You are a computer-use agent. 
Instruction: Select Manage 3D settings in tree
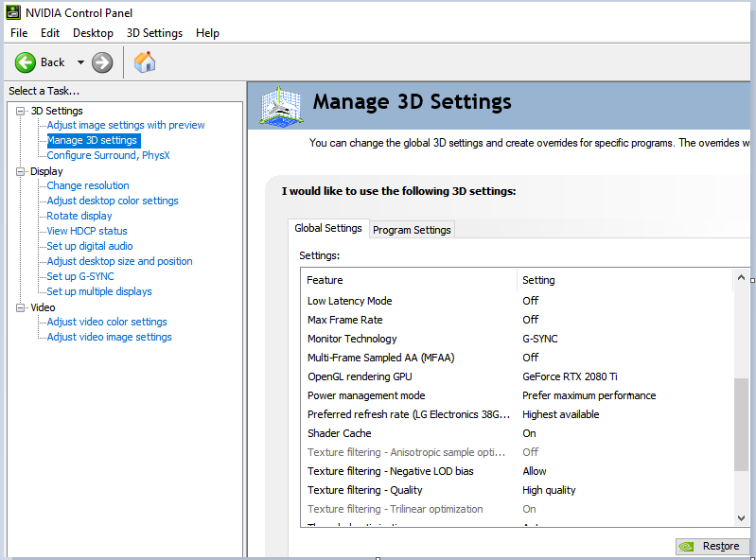point(92,140)
